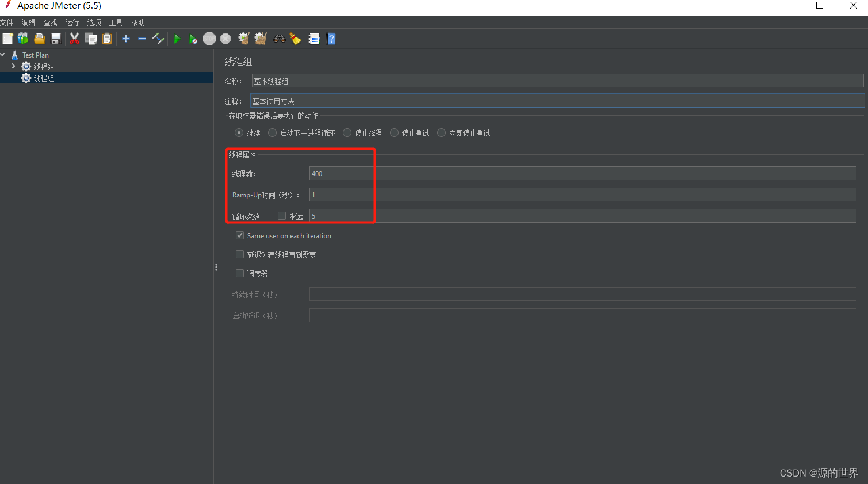The image size is (868, 484).
Task: Open the Templates icon in toolbar
Action: coord(23,39)
